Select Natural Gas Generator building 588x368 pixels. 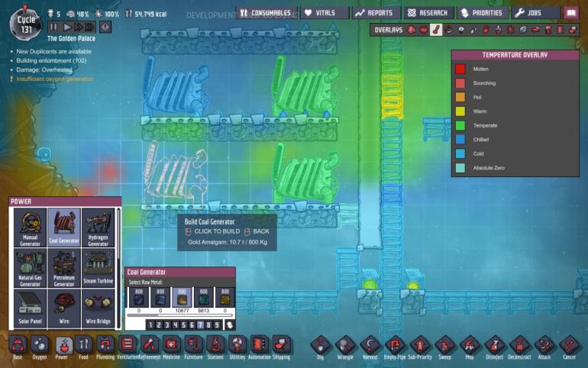[30, 268]
